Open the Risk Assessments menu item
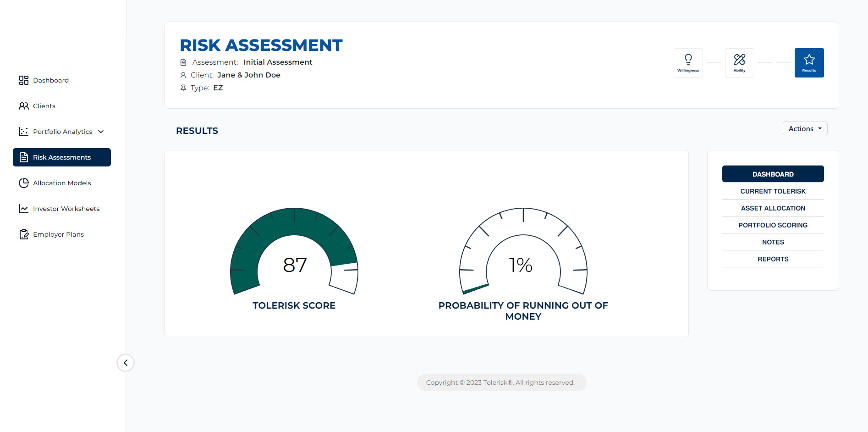868x432 pixels. (62, 157)
